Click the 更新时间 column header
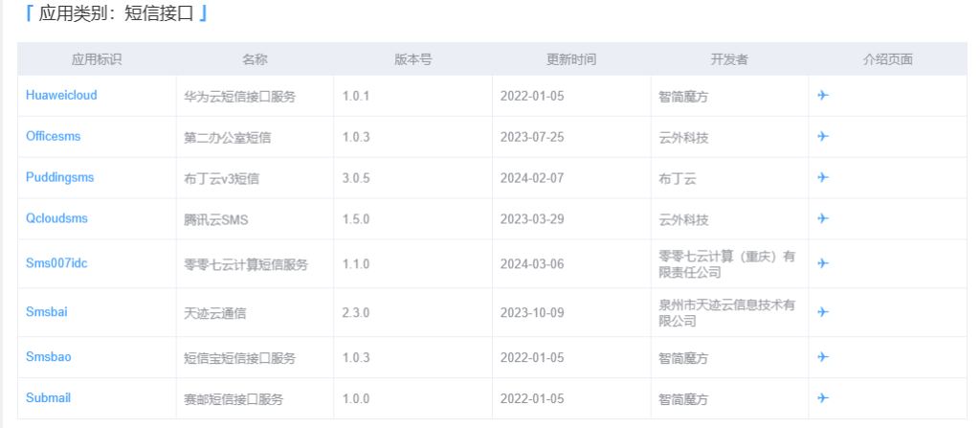This screenshot has width=980, height=428. 571,59
